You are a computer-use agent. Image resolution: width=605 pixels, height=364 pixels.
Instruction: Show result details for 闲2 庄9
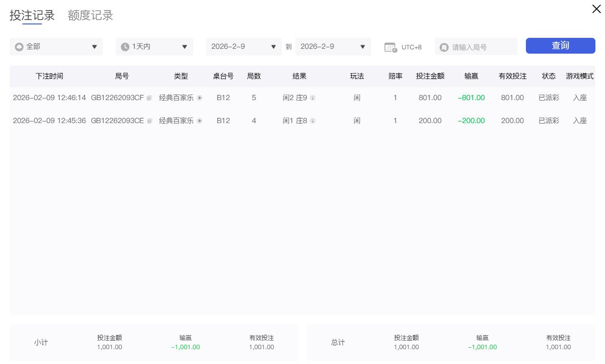tap(313, 98)
